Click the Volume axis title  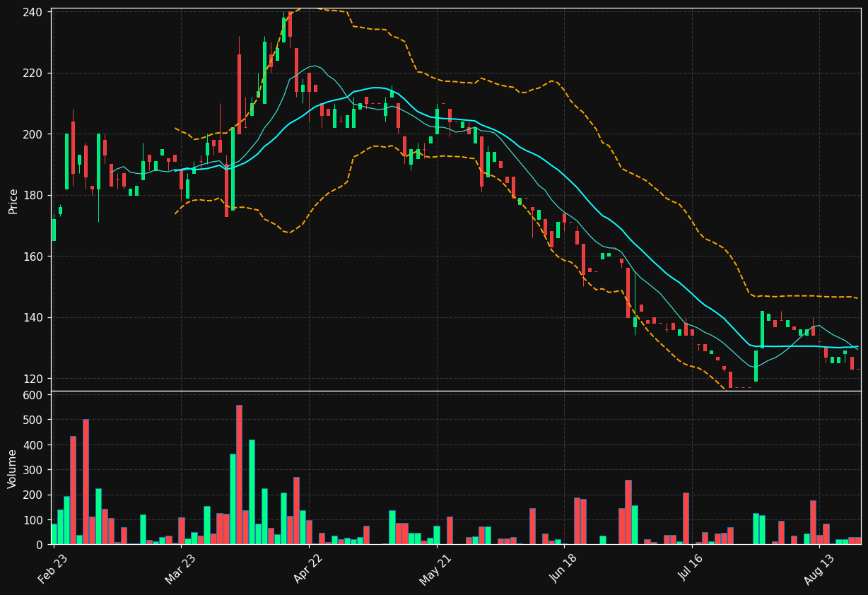13,469
